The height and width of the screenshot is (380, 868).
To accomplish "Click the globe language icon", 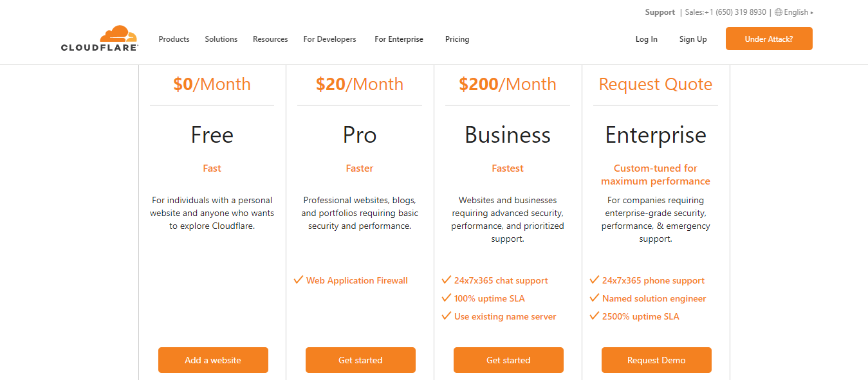I will pyautogui.click(x=779, y=12).
